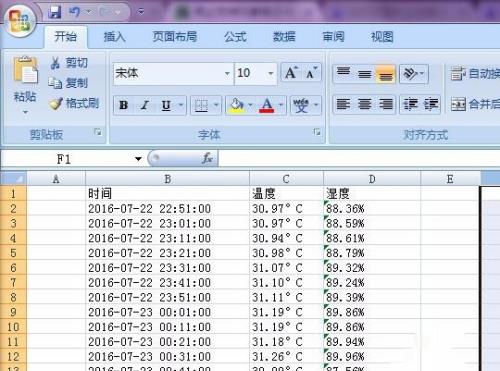Open the name box dropdown arrow
Viewport: 500px width, 371px height.
pyautogui.click(x=138, y=159)
